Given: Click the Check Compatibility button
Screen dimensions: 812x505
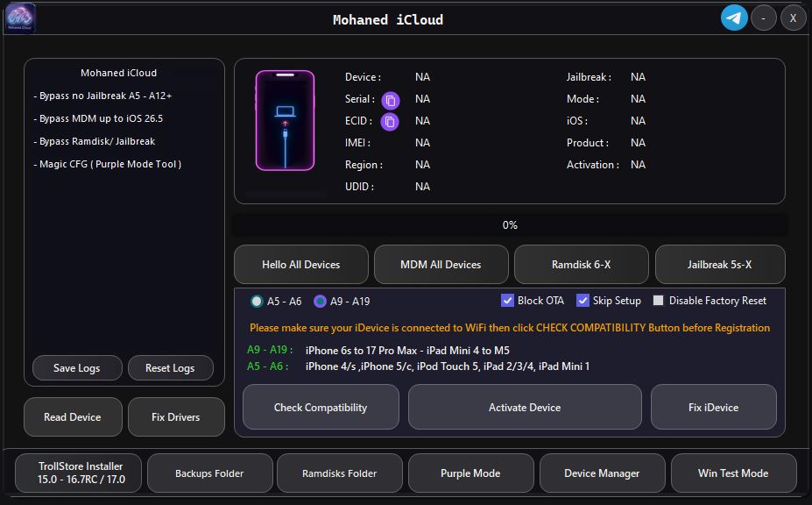Looking at the screenshot, I should 321,408.
